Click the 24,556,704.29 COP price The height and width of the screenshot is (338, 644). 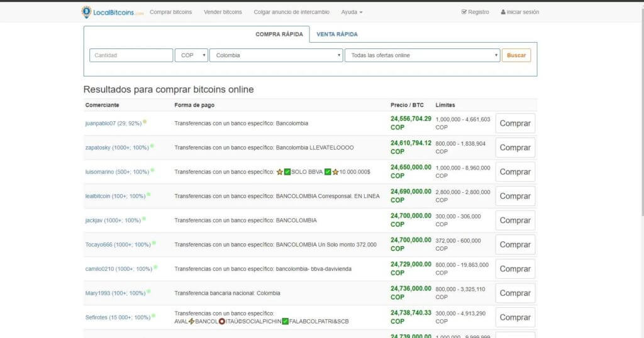click(411, 123)
